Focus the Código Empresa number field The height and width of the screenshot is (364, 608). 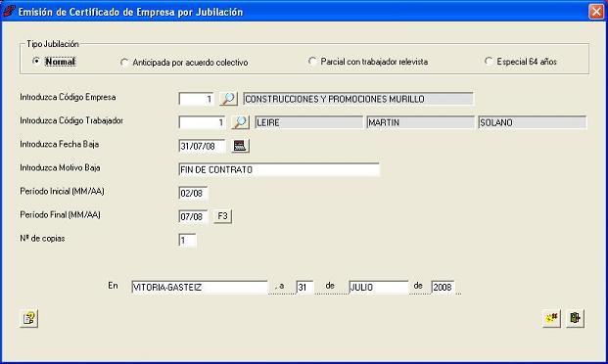coord(196,99)
